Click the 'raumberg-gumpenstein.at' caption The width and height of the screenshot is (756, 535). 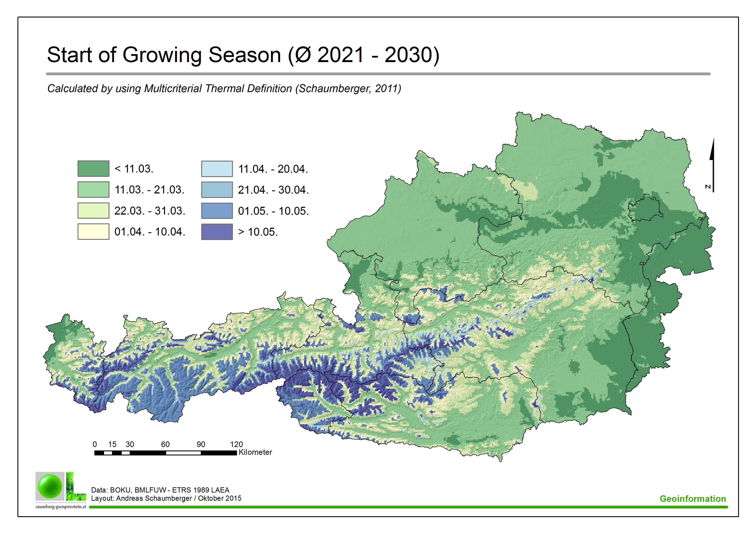click(x=61, y=507)
